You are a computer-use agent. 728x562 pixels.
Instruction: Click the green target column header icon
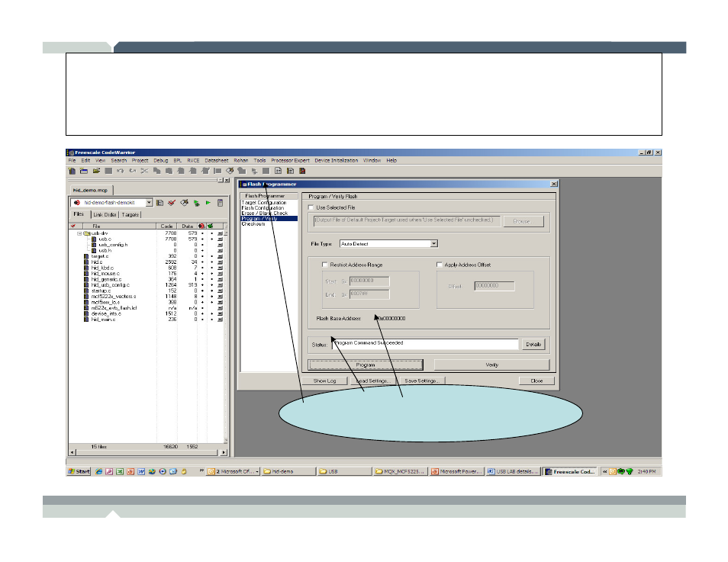[x=211, y=226]
